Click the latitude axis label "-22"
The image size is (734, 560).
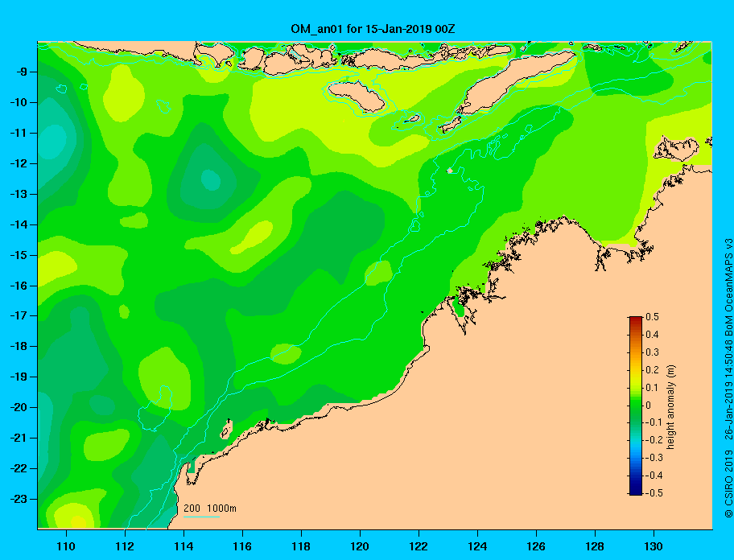pyautogui.click(x=18, y=468)
